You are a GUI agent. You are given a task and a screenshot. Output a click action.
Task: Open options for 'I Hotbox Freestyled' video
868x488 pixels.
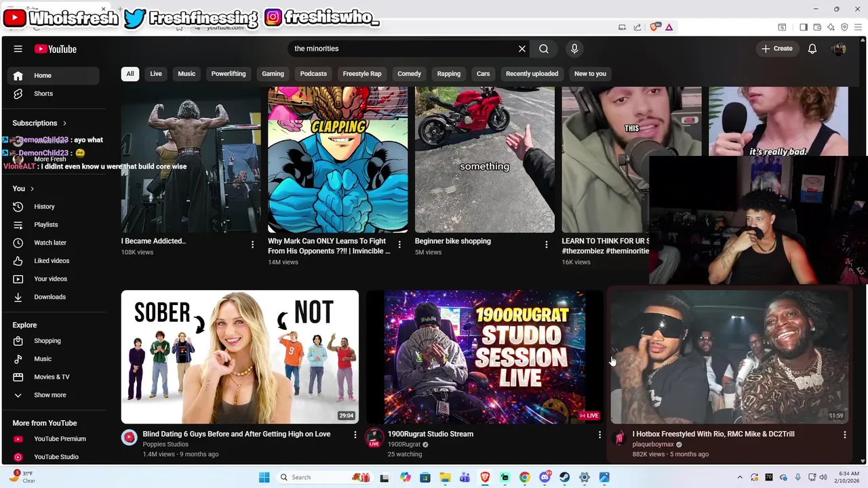844,434
